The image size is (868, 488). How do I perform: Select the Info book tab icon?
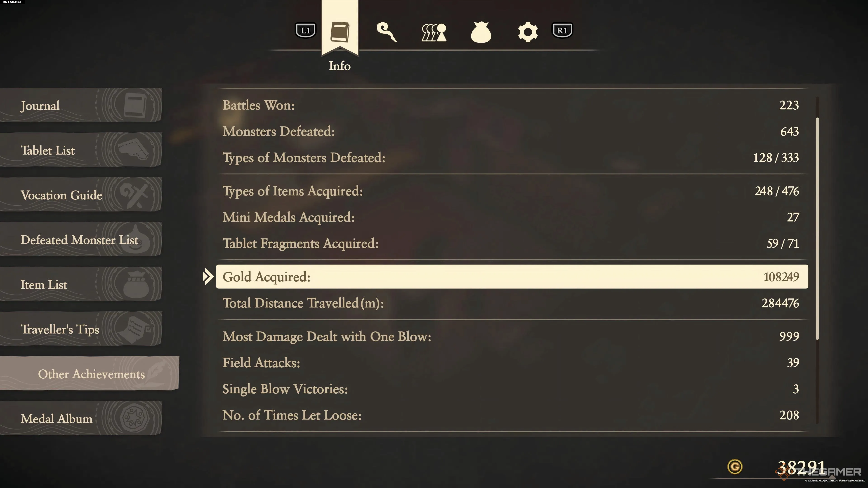(x=340, y=32)
